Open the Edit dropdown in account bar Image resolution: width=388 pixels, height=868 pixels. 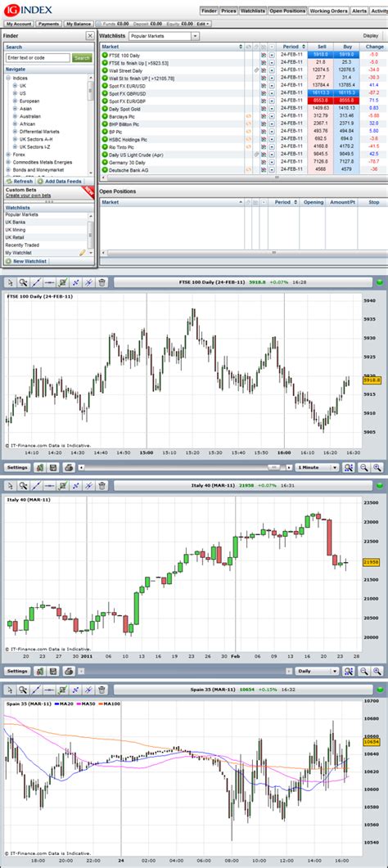(203, 24)
